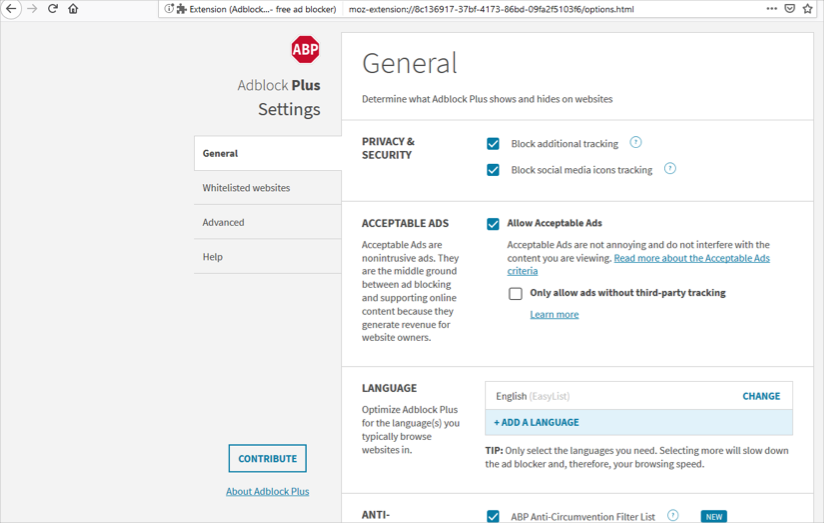Open the Help tab
The image size is (824, 523).
pyautogui.click(x=212, y=257)
